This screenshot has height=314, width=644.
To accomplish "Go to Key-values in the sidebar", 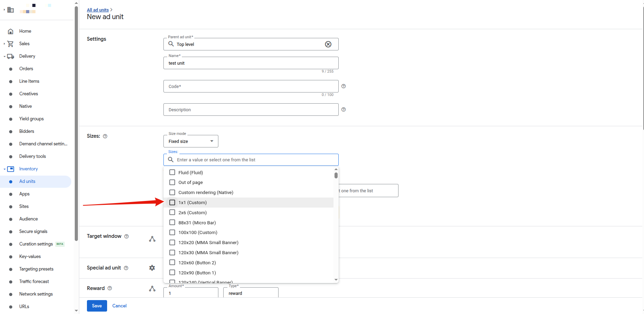I will (x=30, y=257).
